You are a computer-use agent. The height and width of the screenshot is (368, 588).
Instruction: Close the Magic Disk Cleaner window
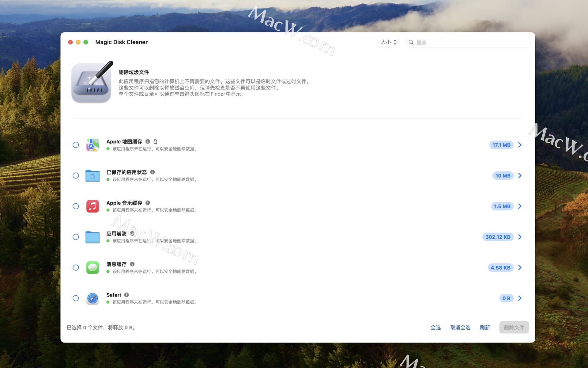tap(70, 42)
